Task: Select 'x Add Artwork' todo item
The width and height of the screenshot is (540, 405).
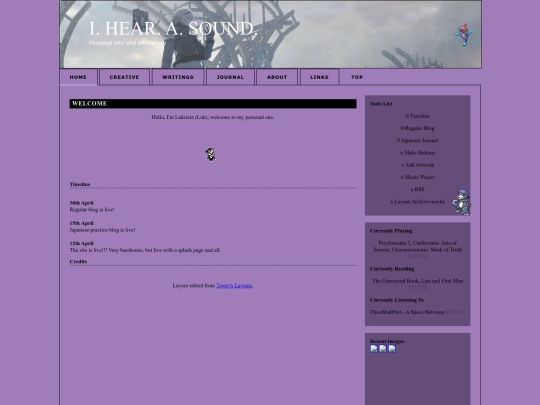Action: pos(417,165)
